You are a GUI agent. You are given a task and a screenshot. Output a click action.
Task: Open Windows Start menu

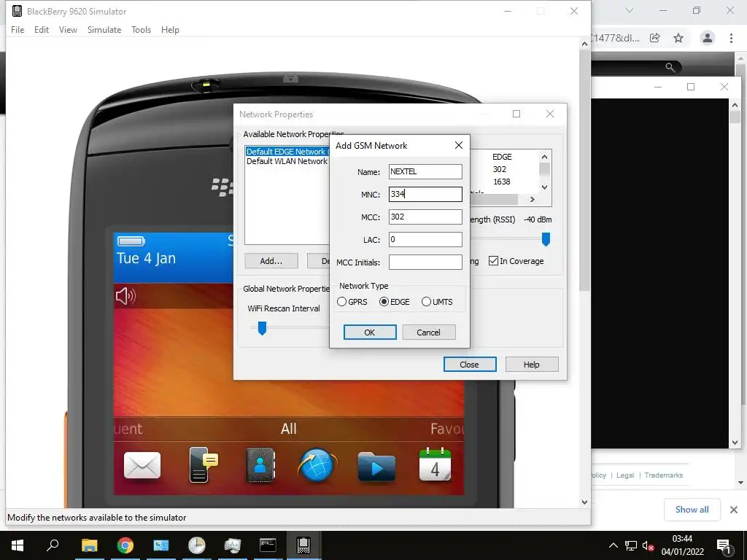(18, 545)
